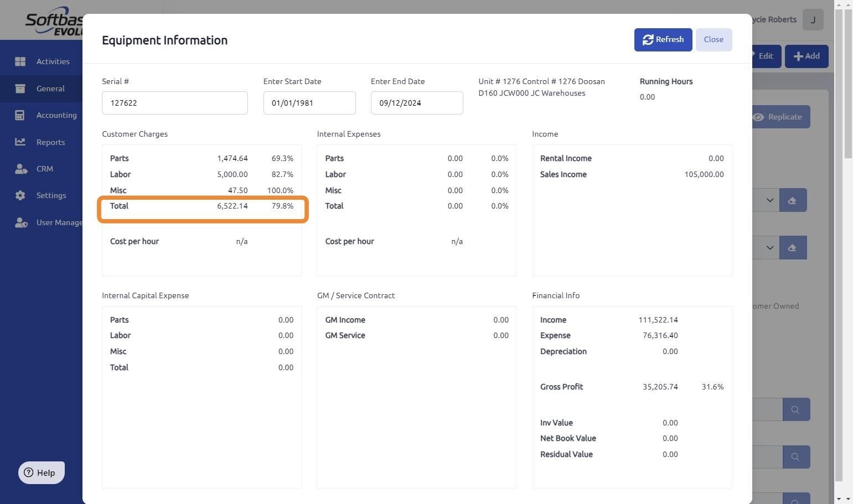Click the upper eraser clear icon button
The width and height of the screenshot is (853, 504).
tap(793, 200)
